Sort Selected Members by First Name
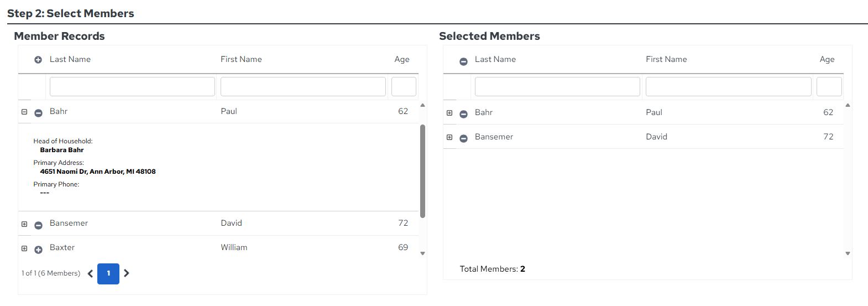The image size is (868, 306). (666, 59)
